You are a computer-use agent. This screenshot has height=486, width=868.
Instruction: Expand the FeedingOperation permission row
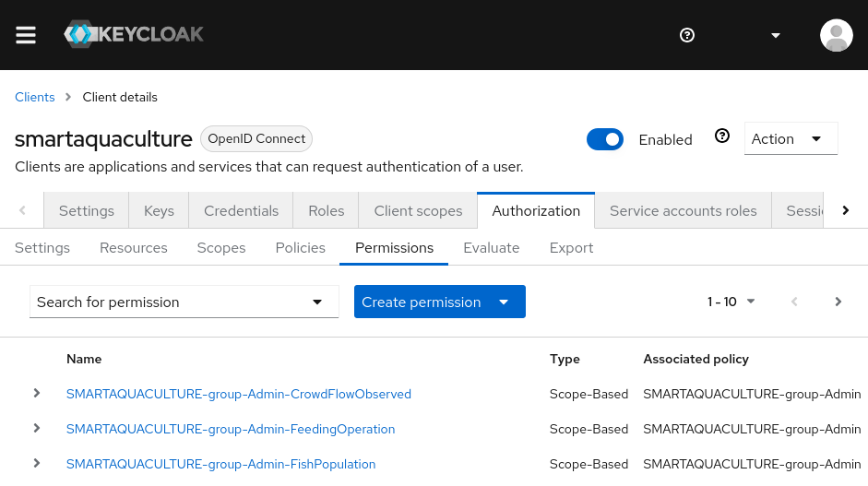37,428
